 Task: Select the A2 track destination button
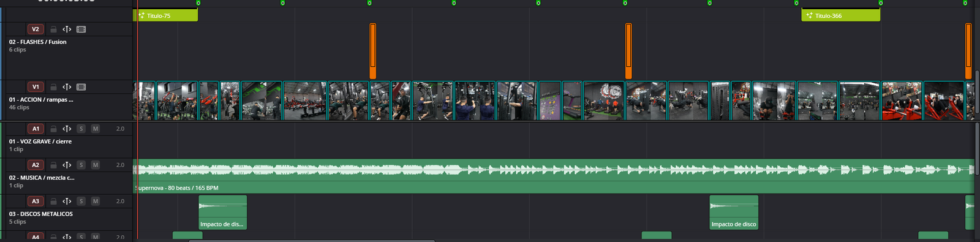point(35,165)
